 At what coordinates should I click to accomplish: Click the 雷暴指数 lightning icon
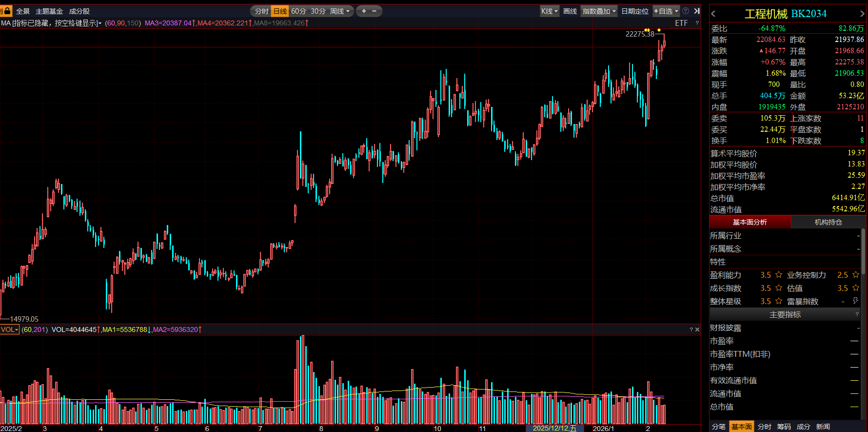point(855,301)
